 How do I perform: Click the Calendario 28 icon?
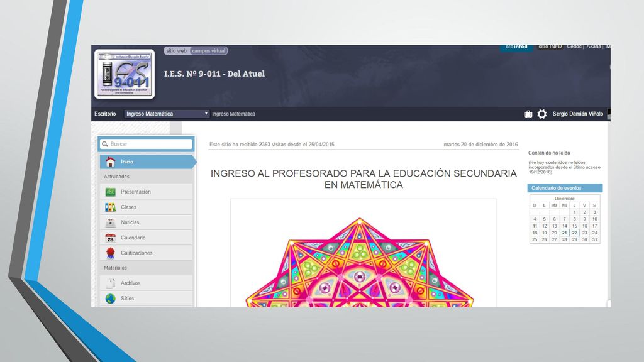click(x=110, y=238)
